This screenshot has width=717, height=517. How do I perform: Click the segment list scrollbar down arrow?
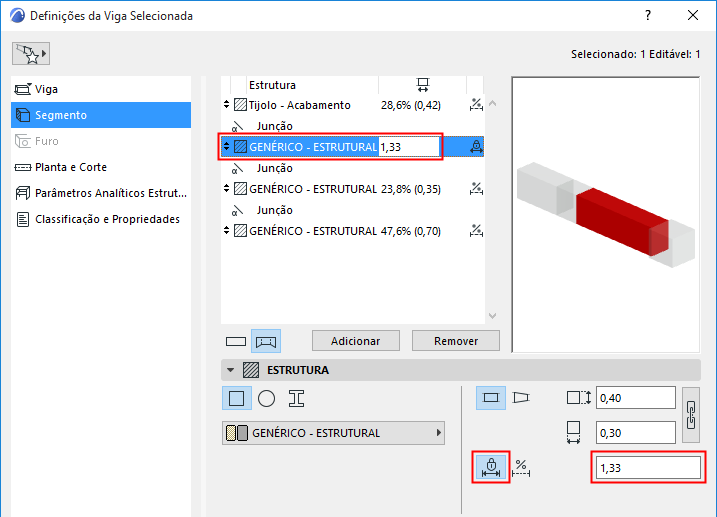(492, 316)
